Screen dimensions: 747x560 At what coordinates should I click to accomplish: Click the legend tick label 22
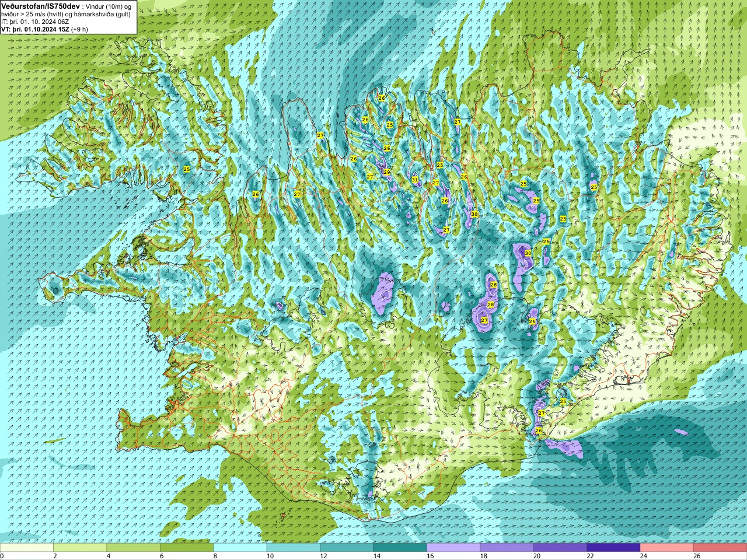click(590, 556)
